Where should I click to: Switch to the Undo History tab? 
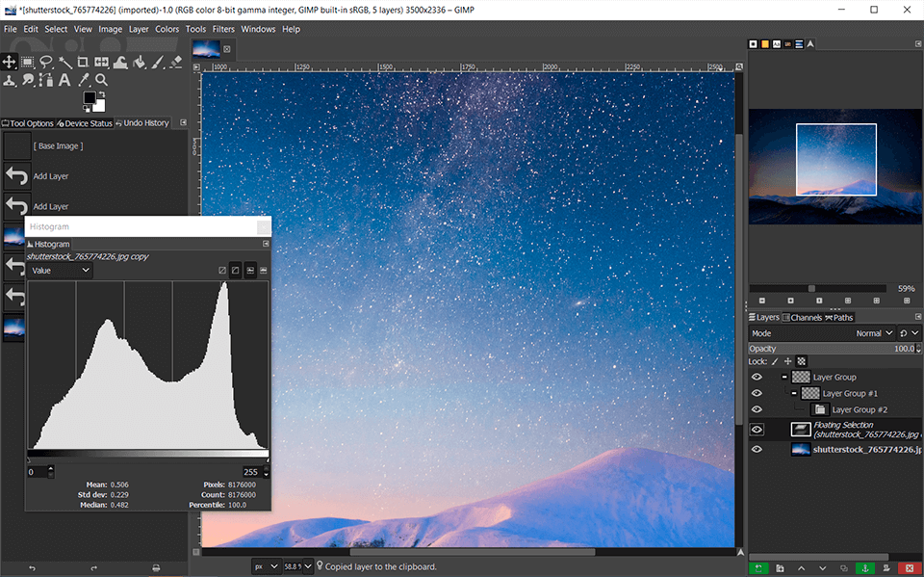pos(143,122)
